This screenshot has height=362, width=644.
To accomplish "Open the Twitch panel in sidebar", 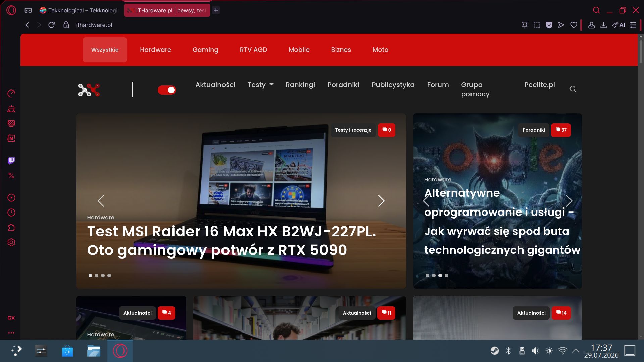I will (11, 160).
